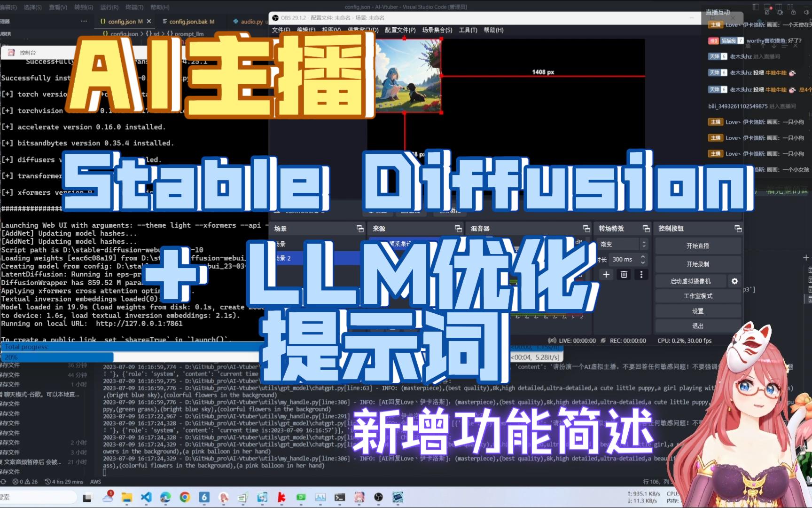The width and height of the screenshot is (812, 508).
Task: Click 退出 button in OBS controls
Action: [698, 326]
